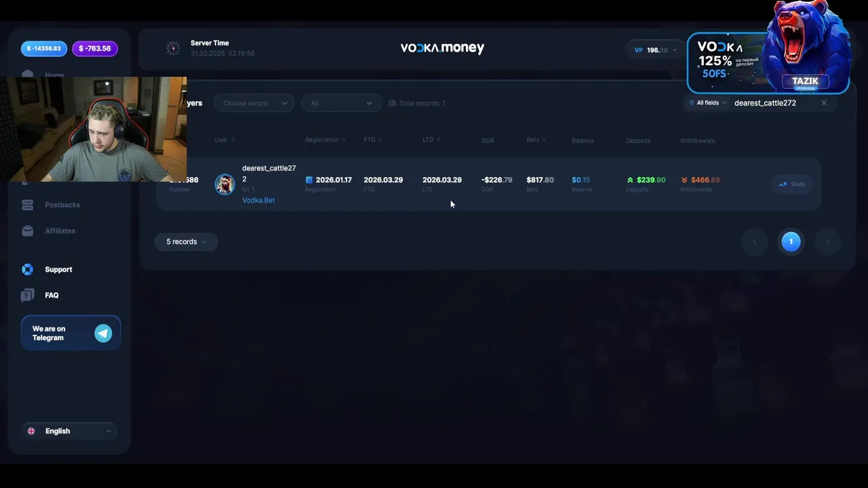Click the vodka.money logo
The width and height of the screenshot is (868, 488).
pyautogui.click(x=442, y=48)
